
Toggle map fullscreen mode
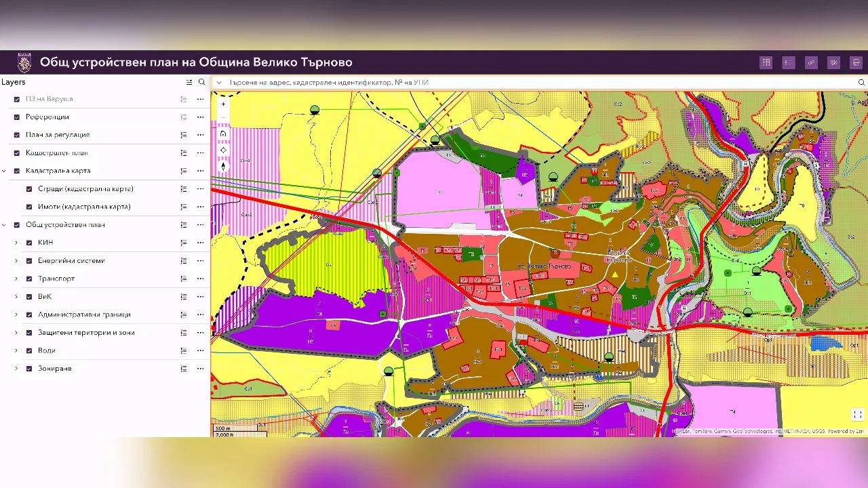pos(858,415)
